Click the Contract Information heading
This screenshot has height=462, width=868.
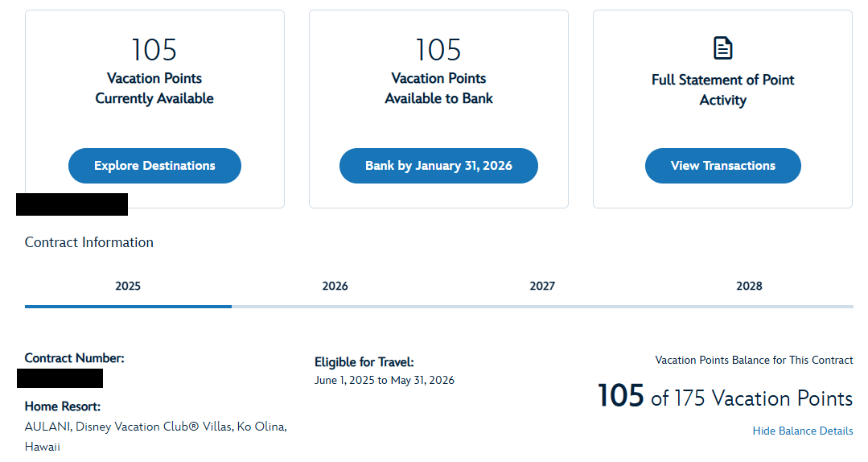tap(89, 242)
